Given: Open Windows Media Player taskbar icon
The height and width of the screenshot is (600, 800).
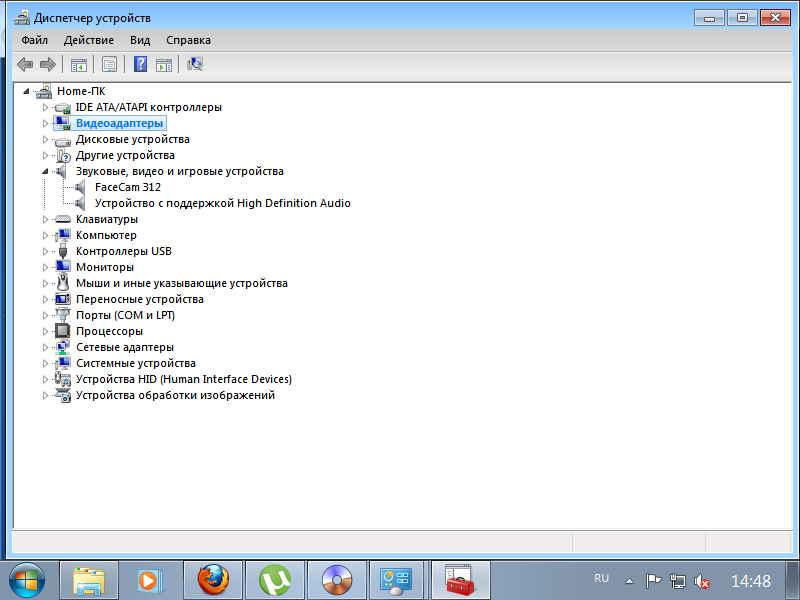Looking at the screenshot, I should coord(151,580).
